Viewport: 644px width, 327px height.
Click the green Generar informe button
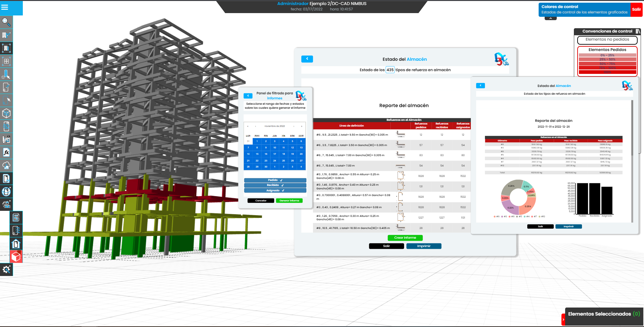(289, 201)
